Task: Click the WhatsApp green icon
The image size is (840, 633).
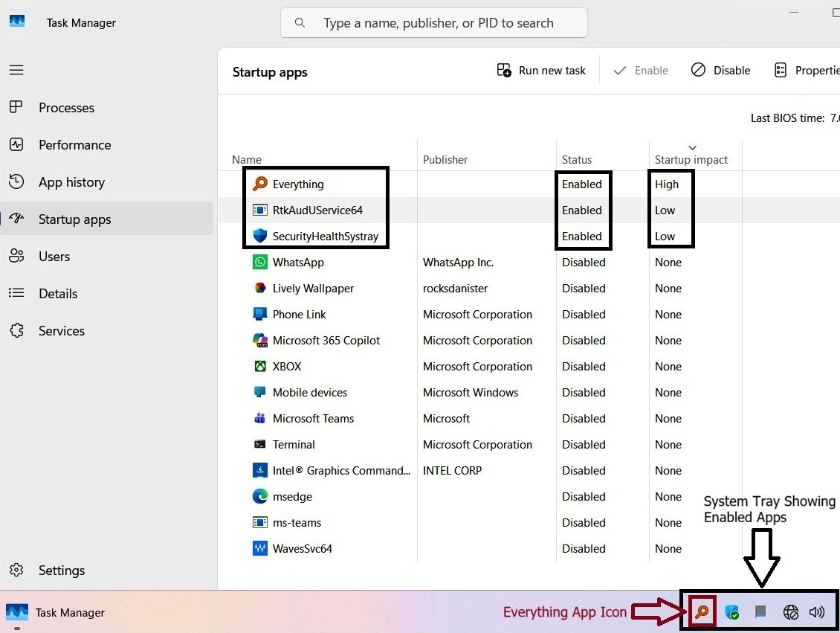Action: [x=260, y=262]
